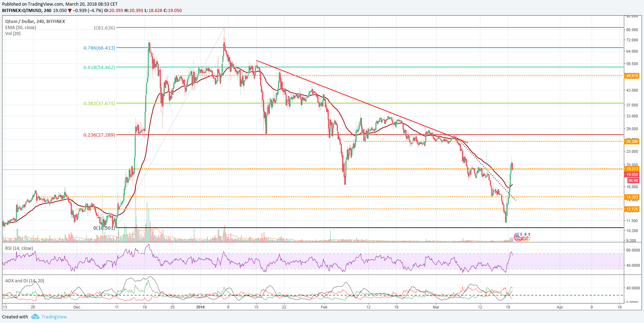The height and width of the screenshot is (323, 644).
Task: Click the Dec label on the time axis
Action: click(77, 307)
